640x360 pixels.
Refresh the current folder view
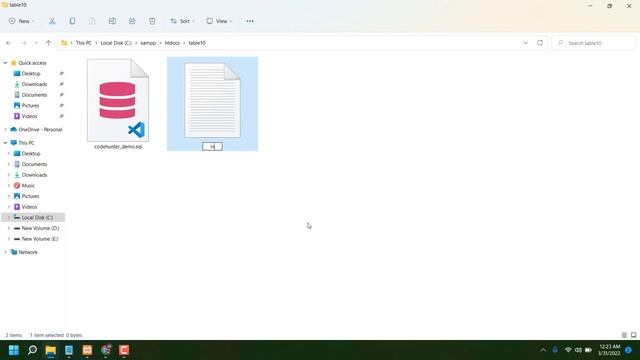tap(540, 43)
